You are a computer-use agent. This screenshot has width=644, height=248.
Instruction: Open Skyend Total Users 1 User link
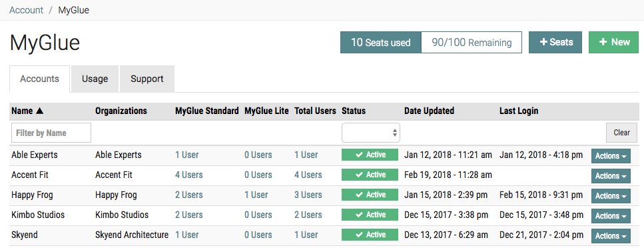[x=306, y=235]
